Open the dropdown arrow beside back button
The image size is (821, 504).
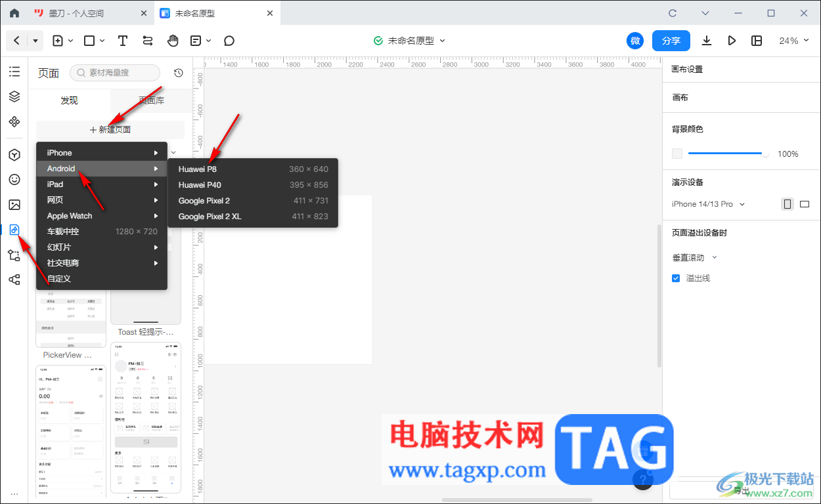35,41
